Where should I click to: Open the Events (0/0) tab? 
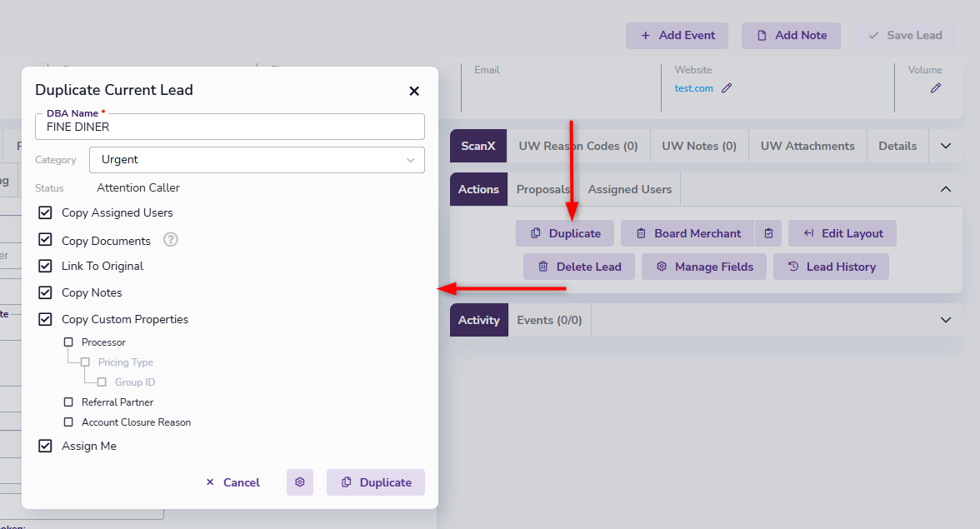(x=549, y=320)
